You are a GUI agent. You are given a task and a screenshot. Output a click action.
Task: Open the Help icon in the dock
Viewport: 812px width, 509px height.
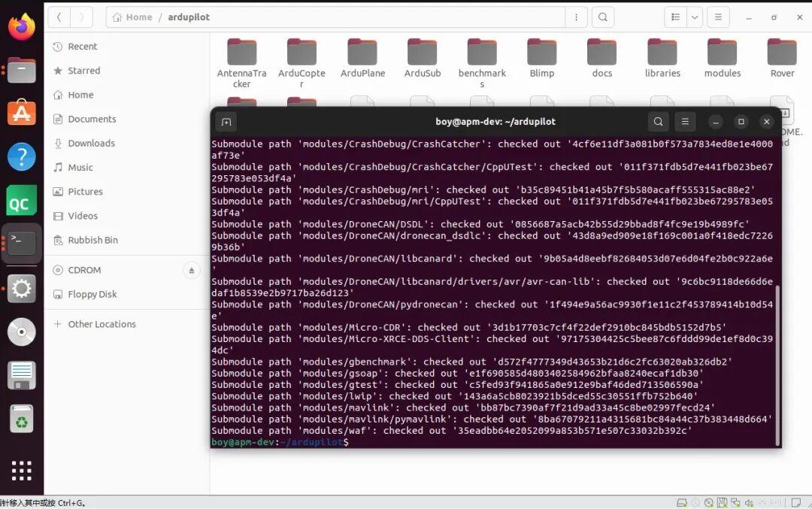(21, 156)
